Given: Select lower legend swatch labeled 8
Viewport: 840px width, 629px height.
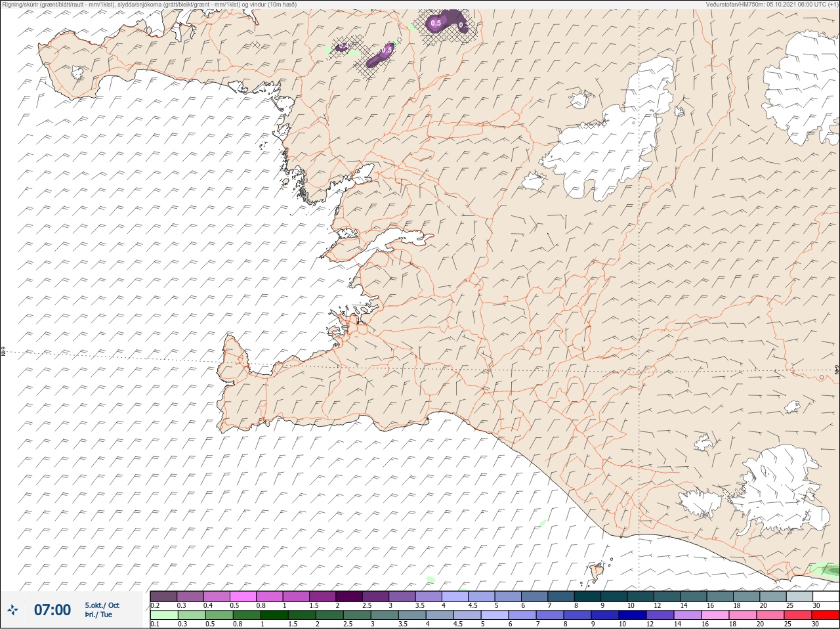Looking at the screenshot, I should [577, 615].
